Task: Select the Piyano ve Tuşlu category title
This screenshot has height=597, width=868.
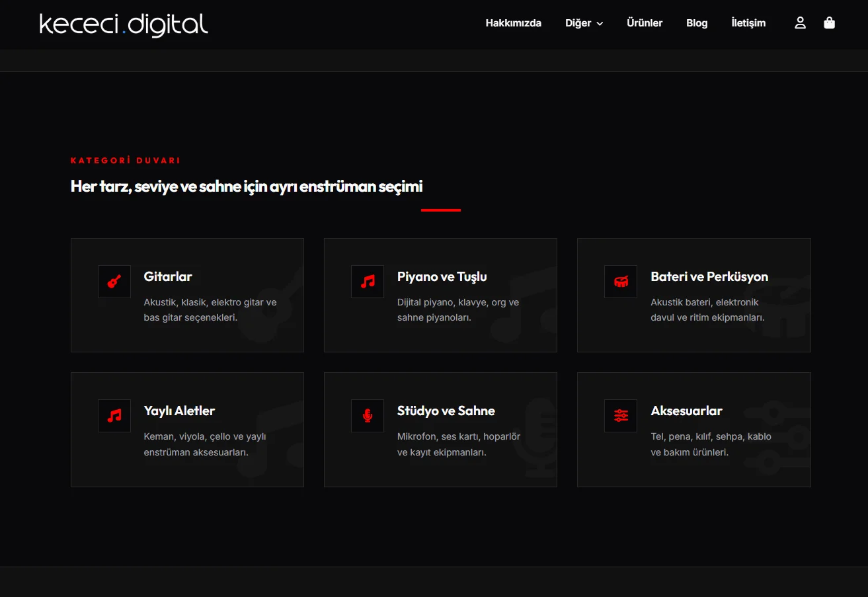Action: (442, 276)
